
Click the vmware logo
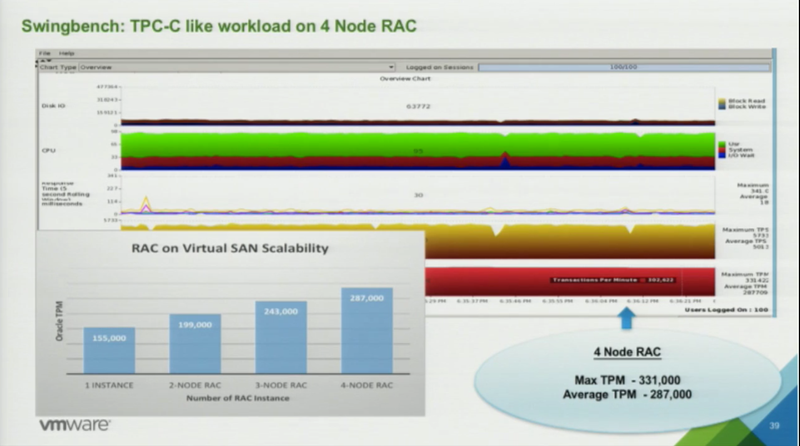point(75,425)
